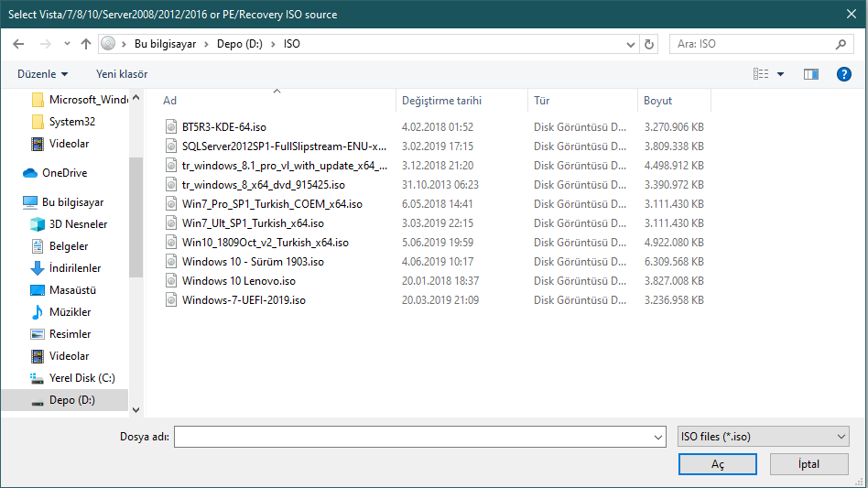
Task: Select OneDrive in the navigation pane
Action: pos(55,173)
